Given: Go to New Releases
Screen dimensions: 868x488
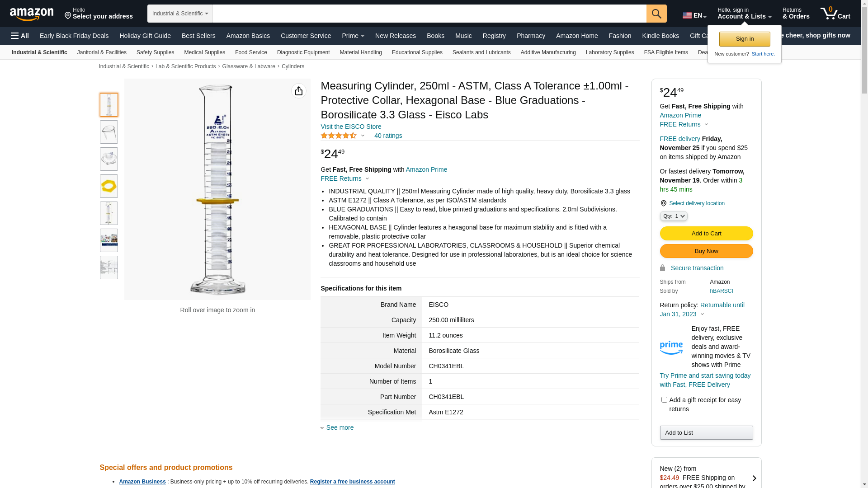Looking at the screenshot, I should click(396, 36).
